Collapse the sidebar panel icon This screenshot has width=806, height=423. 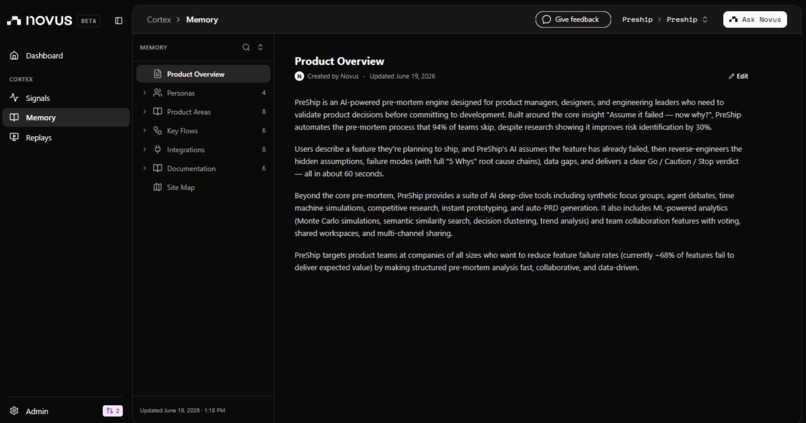119,21
